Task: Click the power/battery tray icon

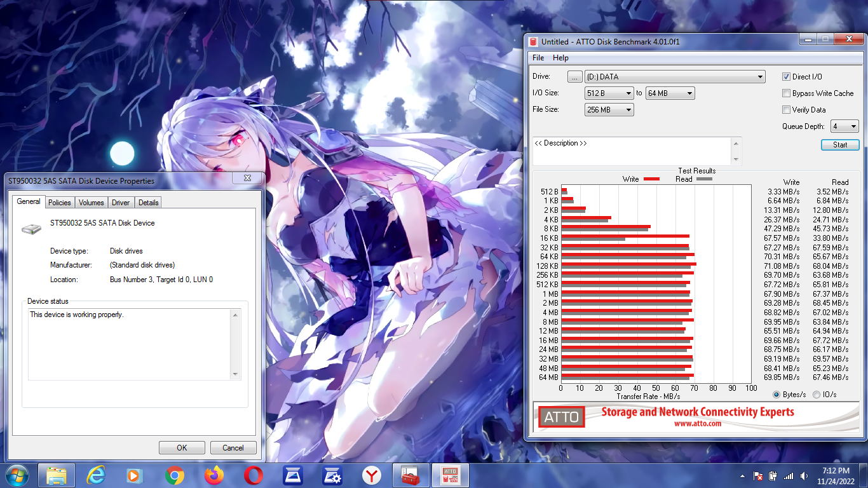Action: coord(773,476)
